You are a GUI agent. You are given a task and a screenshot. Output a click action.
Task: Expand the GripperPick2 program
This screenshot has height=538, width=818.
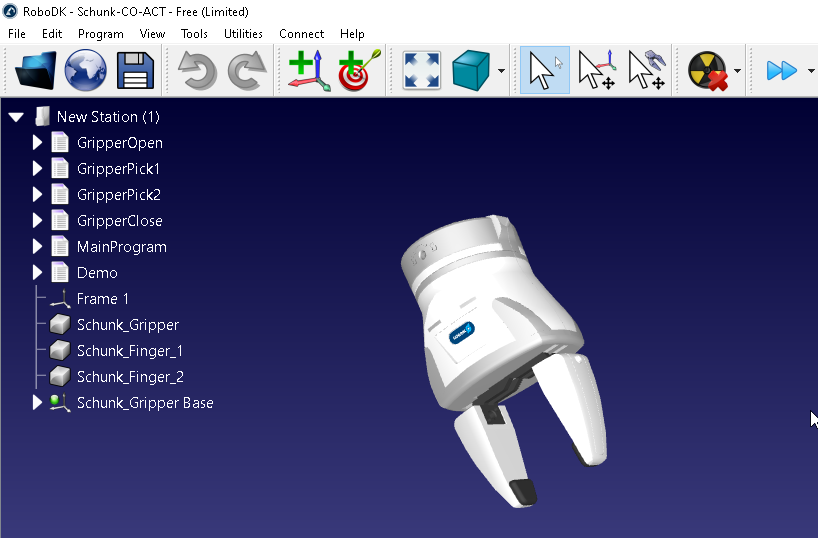point(37,195)
